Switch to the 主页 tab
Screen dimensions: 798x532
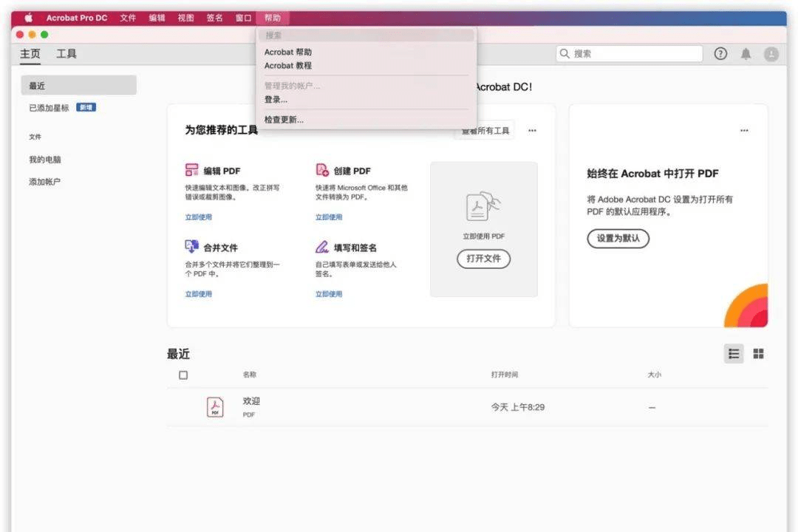(x=30, y=53)
